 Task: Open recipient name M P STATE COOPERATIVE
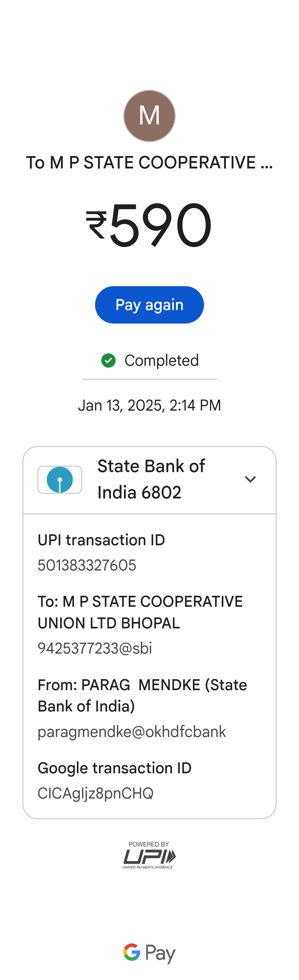click(x=149, y=163)
